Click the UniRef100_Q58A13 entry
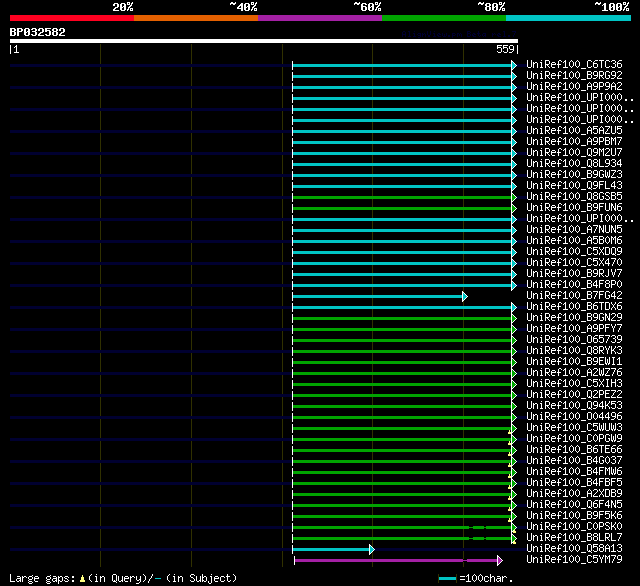Screen dimensions: 640x586 [574, 549]
